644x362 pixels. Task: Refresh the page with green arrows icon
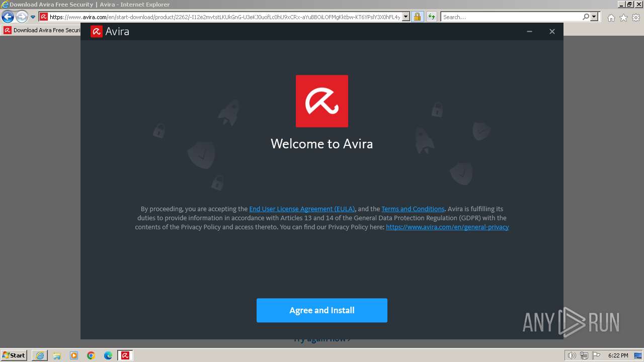click(x=431, y=17)
